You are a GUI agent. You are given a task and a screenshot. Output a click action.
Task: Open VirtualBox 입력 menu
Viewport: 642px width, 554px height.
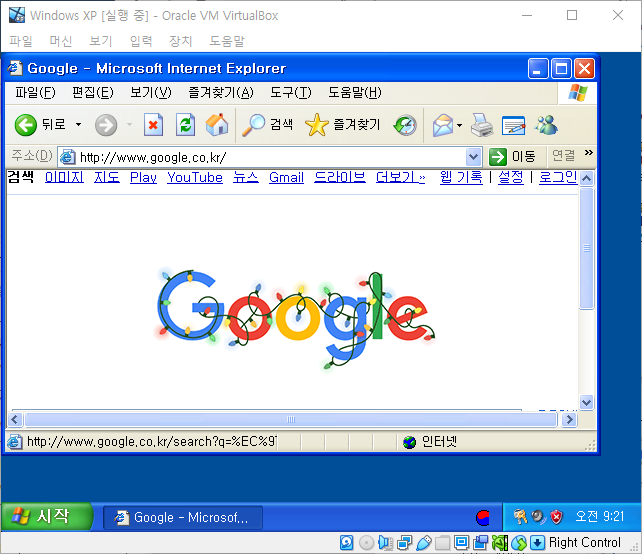(x=141, y=41)
